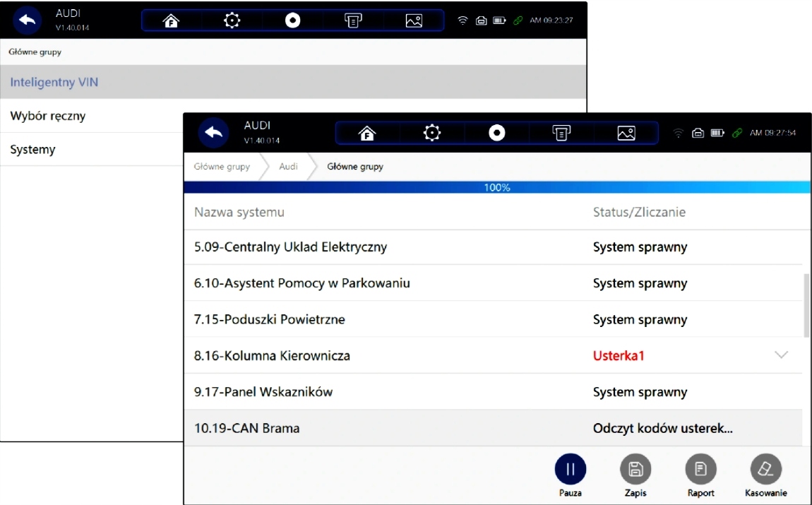Viewport: 812px width, 505px height.
Task: Go to Audi breadcrumb
Action: [288, 166]
